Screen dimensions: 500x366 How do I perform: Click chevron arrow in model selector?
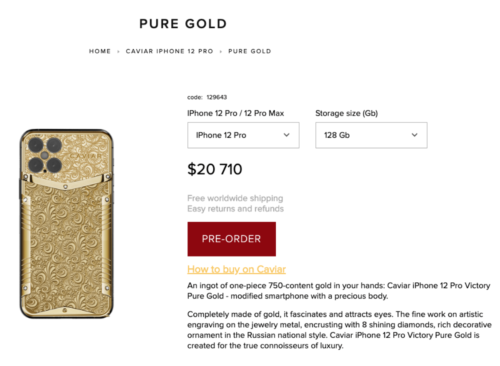(286, 135)
